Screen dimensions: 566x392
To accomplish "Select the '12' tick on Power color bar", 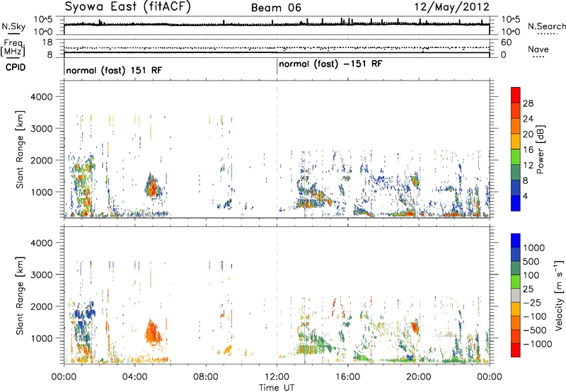I will 528,166.
